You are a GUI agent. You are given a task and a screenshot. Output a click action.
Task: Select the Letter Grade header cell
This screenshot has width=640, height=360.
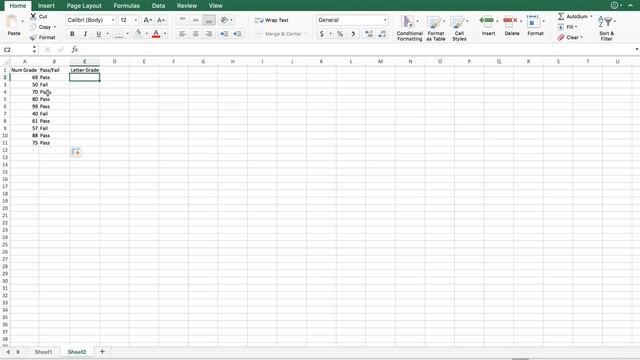[84, 70]
